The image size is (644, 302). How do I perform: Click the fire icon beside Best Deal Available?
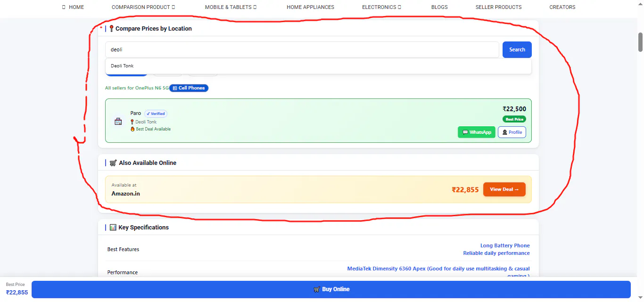(132, 129)
